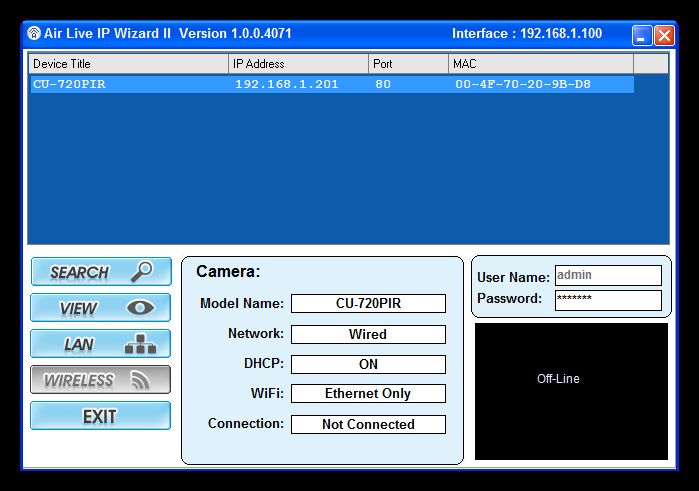Viewport: 699px width, 491px height.
Task: Click the Model Name CU-720PIR field
Action: [368, 304]
